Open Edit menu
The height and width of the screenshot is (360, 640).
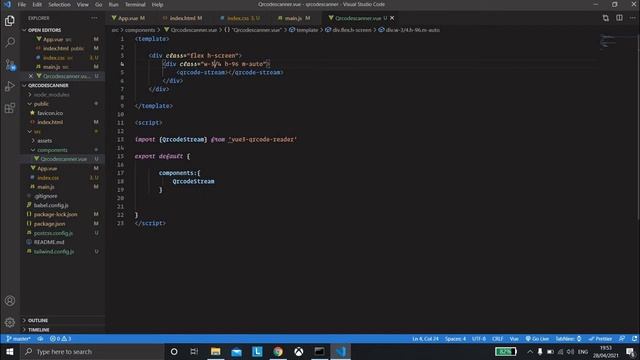pos(37,4)
